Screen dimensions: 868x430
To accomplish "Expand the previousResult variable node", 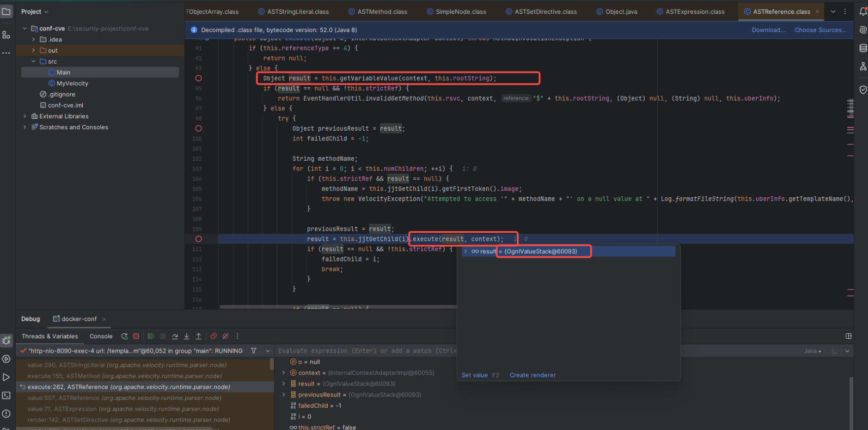I will click(x=284, y=394).
